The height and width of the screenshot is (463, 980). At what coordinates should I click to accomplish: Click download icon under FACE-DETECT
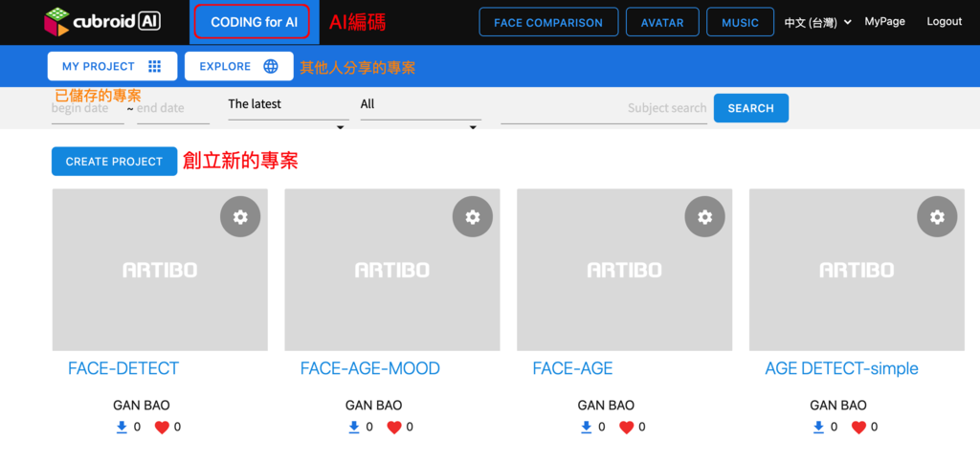[122, 427]
